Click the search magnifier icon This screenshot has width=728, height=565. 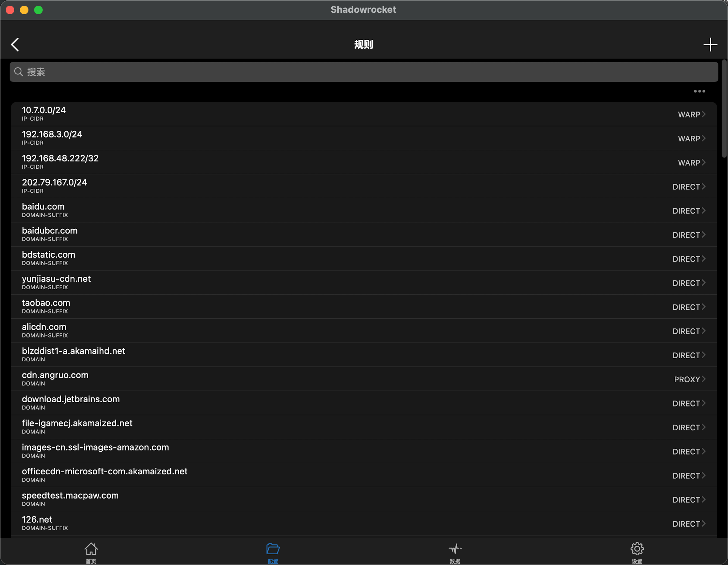pos(18,72)
